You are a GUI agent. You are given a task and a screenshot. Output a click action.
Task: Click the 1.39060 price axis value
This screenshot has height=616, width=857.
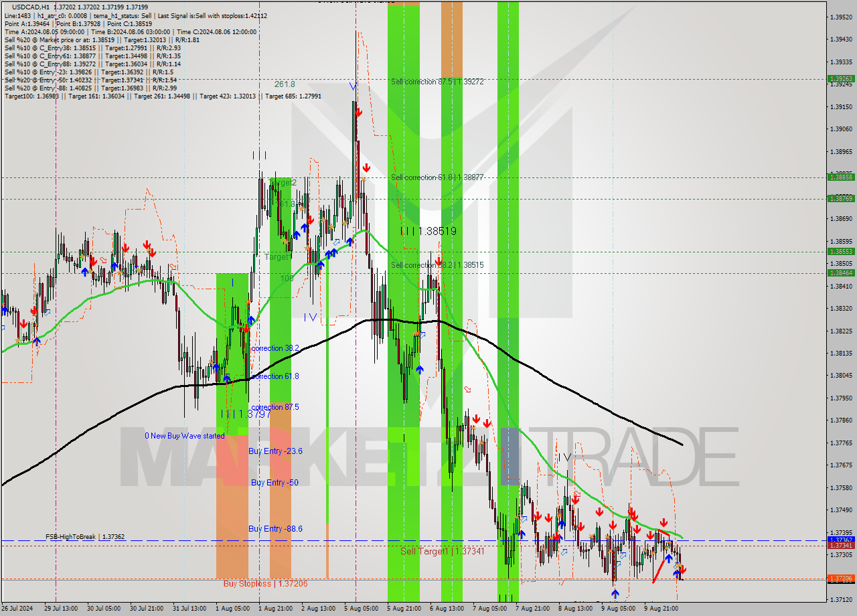[840, 129]
